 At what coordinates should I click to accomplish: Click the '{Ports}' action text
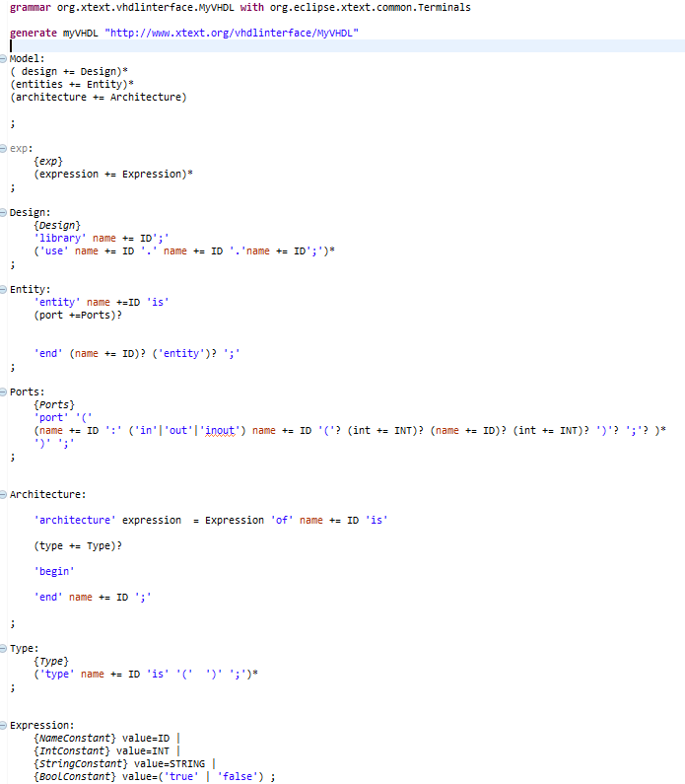[54, 404]
